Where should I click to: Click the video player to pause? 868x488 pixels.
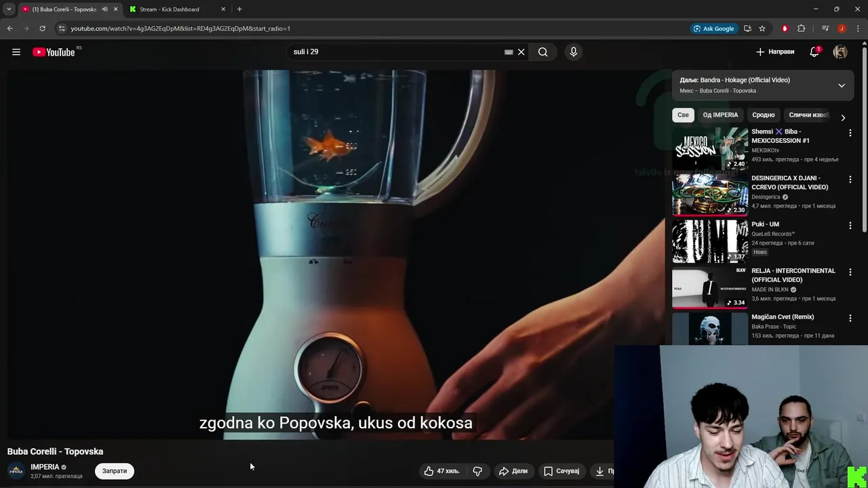[336, 254]
